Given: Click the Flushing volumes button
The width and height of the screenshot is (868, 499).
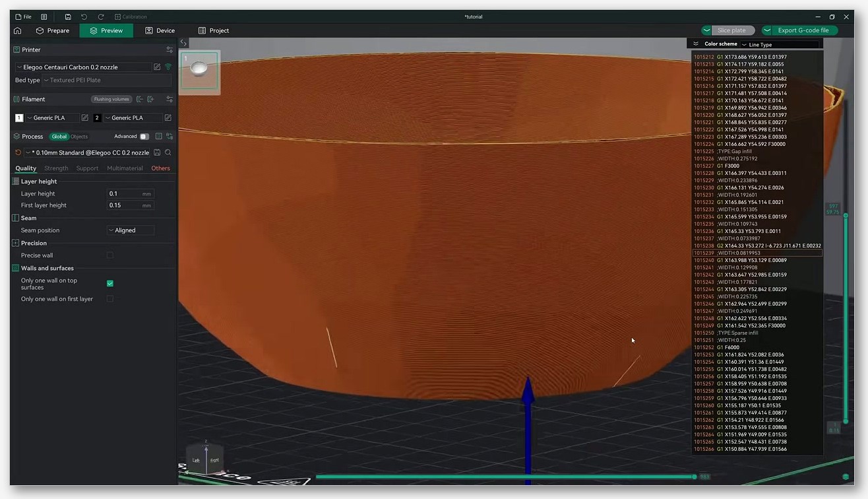Looking at the screenshot, I should (x=111, y=99).
